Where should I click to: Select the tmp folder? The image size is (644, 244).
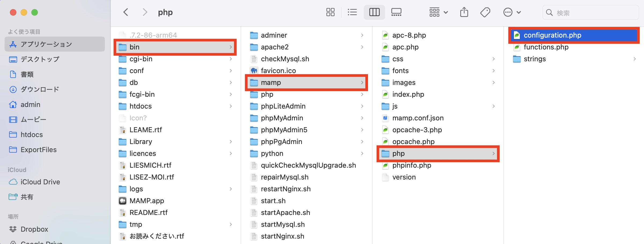point(175,224)
